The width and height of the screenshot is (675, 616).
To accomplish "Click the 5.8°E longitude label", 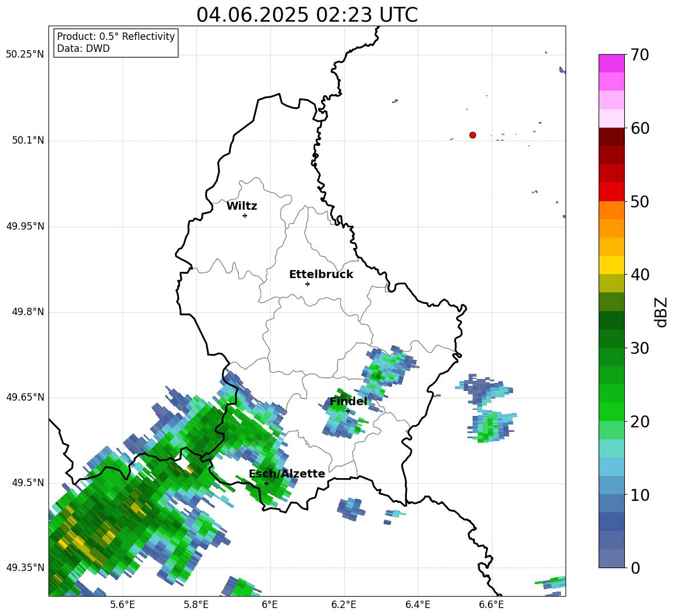I will [x=196, y=605].
